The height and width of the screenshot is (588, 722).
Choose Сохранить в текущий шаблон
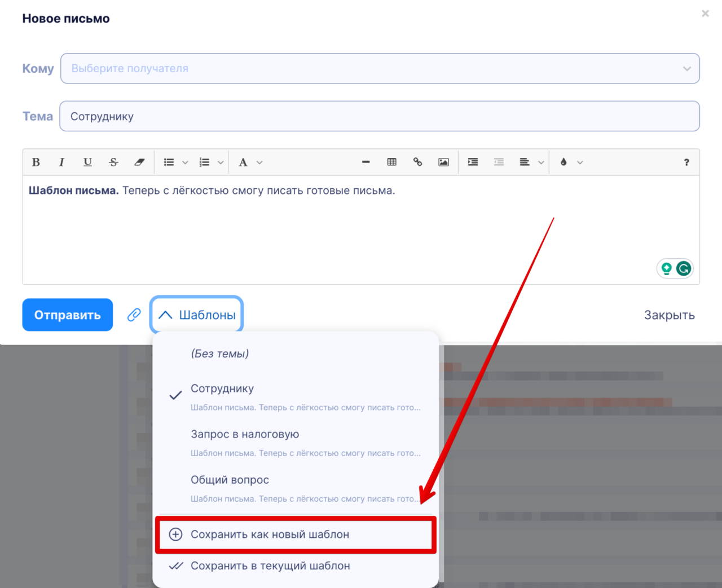coord(296,565)
